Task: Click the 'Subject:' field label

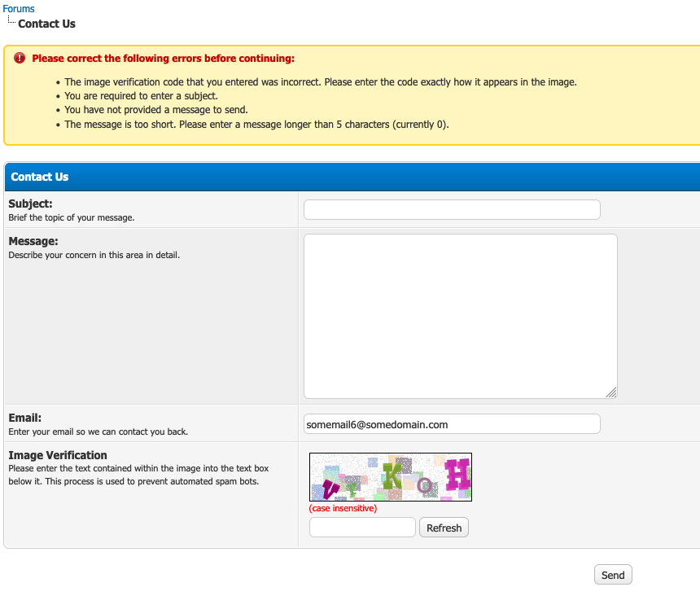Action: 30,204
